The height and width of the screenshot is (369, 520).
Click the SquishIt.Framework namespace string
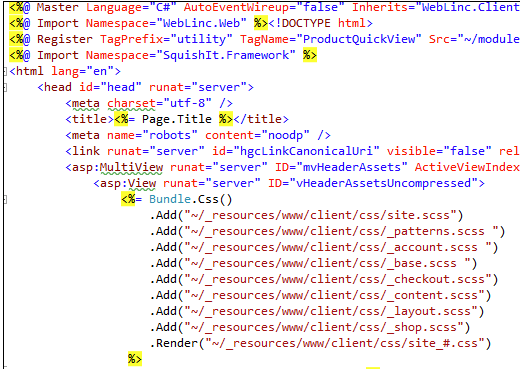(x=226, y=55)
